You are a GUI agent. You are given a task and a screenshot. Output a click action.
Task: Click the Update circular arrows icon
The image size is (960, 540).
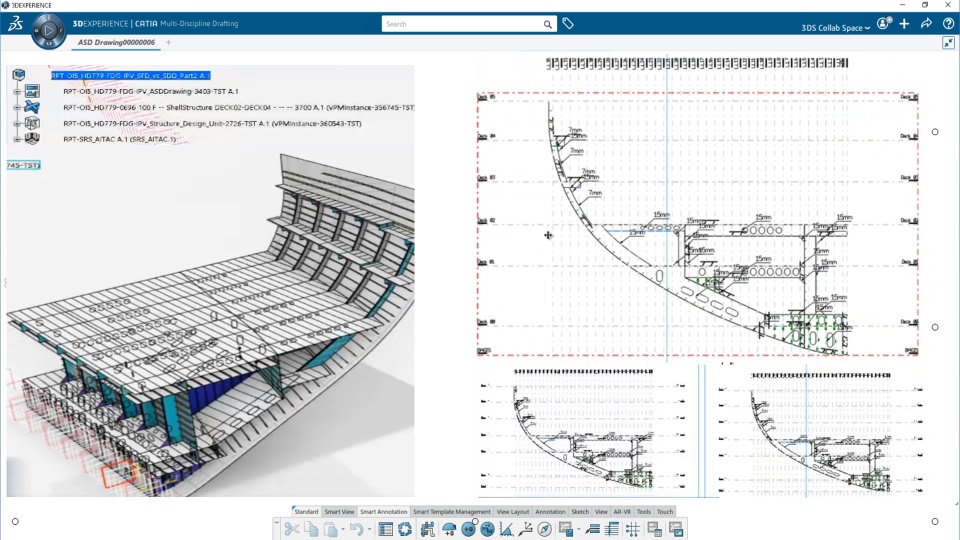[405, 529]
